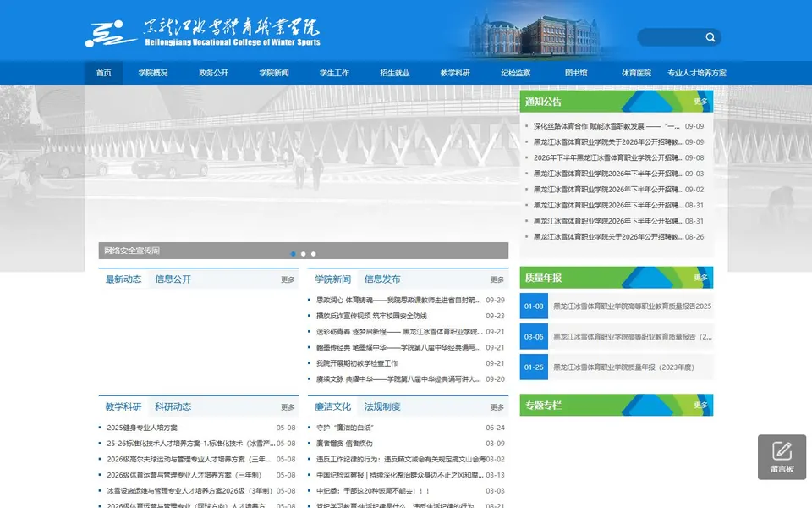The width and height of the screenshot is (812, 508).
Task: Click 更多 beside 信息发布 tab
Action: click(x=497, y=279)
